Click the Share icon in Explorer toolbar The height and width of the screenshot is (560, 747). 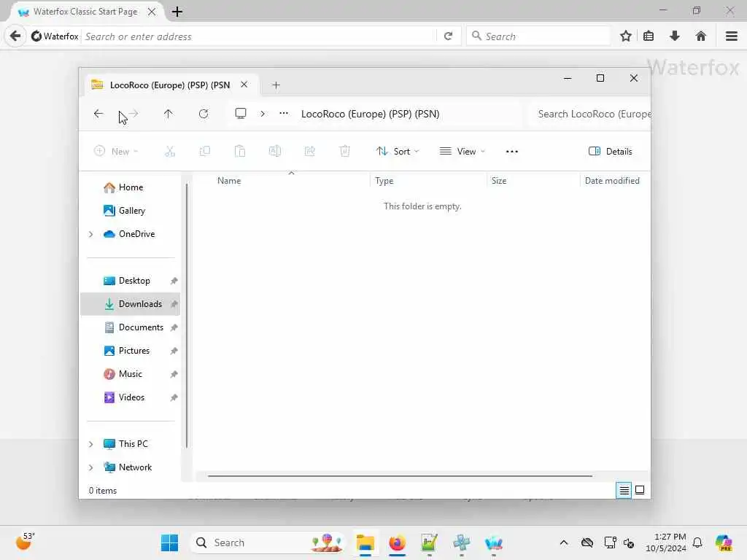click(309, 152)
